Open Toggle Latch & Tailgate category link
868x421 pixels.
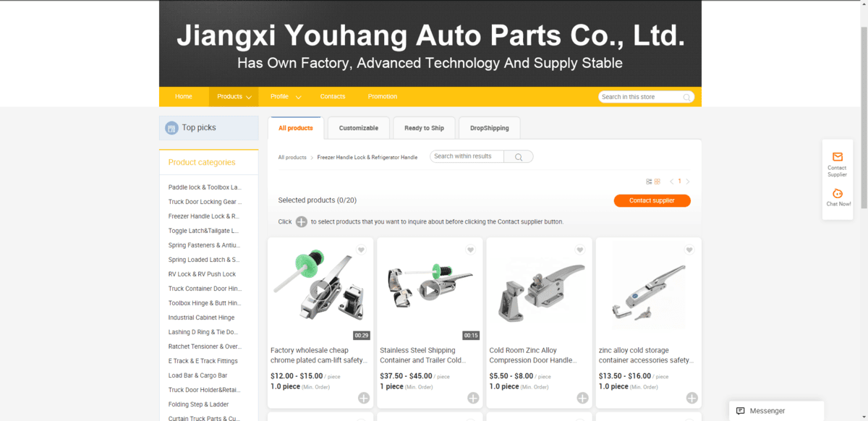coord(204,231)
